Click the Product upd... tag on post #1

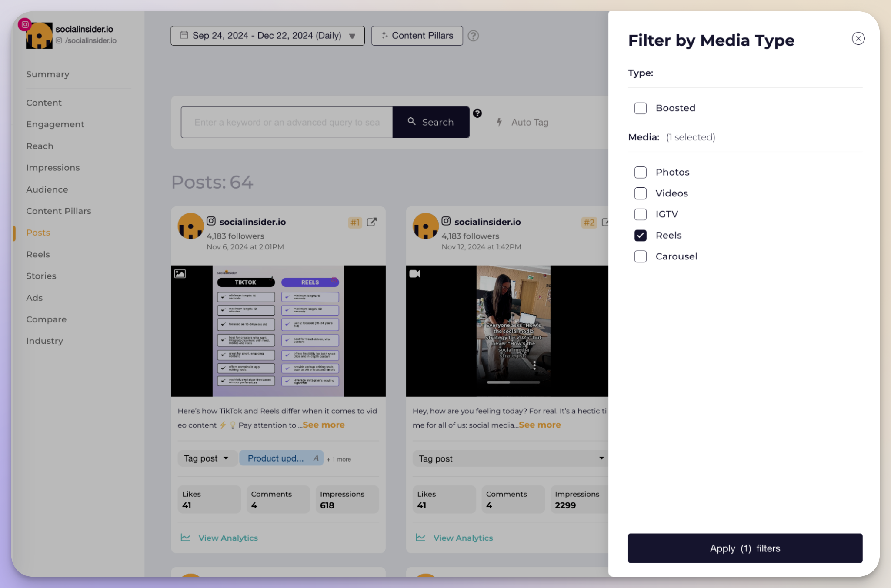point(281,458)
